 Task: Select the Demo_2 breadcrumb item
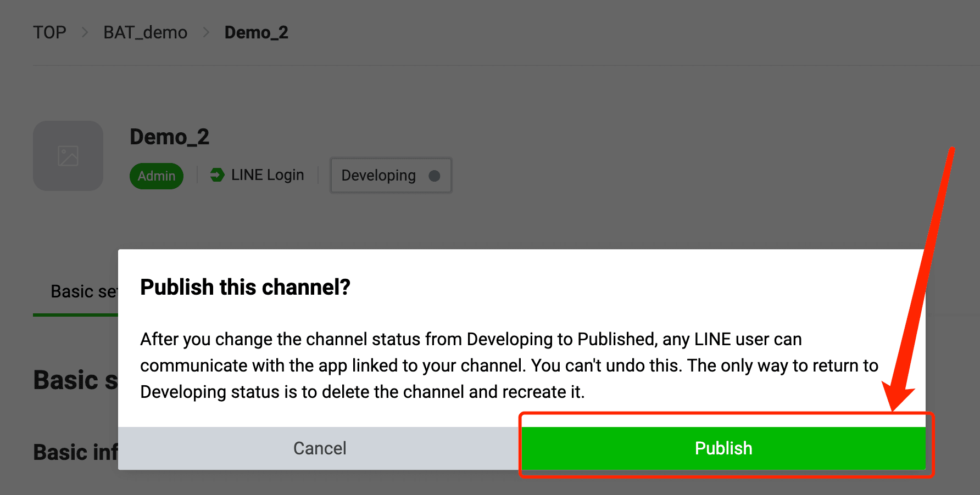pos(256,32)
